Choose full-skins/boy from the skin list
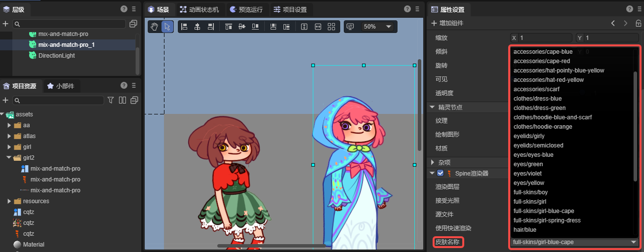644x252 pixels. 530,192
